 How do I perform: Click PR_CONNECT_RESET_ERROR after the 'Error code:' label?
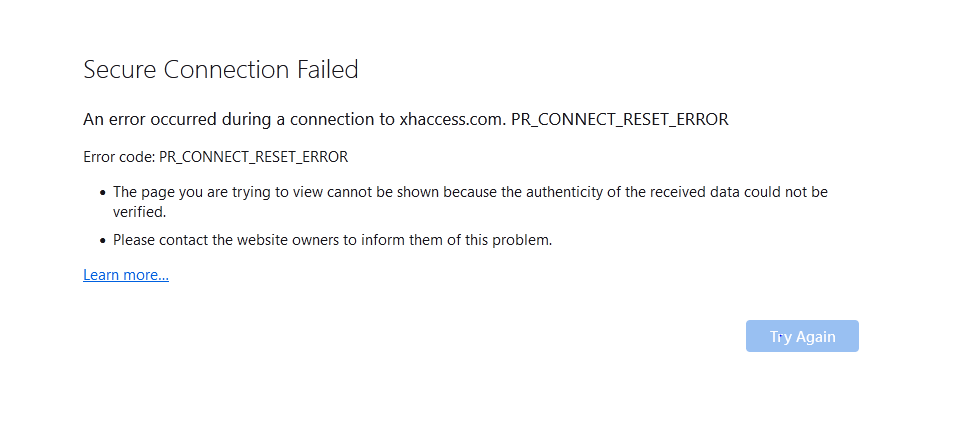253,157
